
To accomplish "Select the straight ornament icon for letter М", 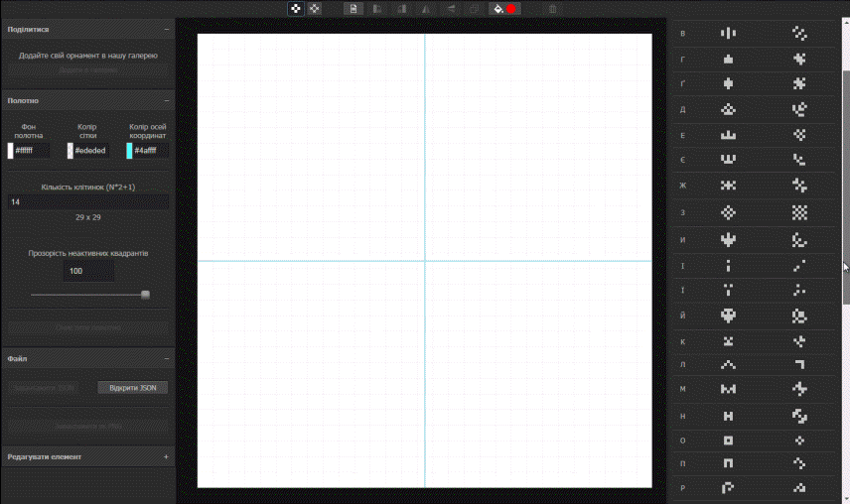I will click(x=728, y=389).
